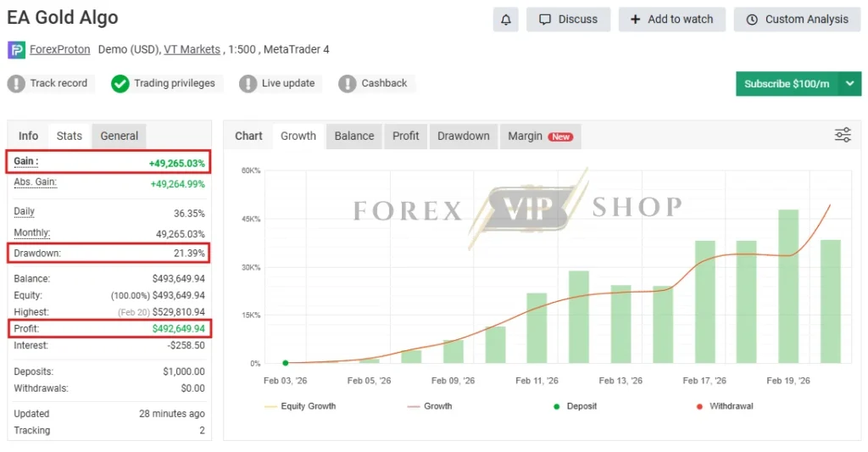Click the clock icon in Custom Analysis
Image resolution: width=868 pixels, height=452 pixels.
[x=752, y=20]
